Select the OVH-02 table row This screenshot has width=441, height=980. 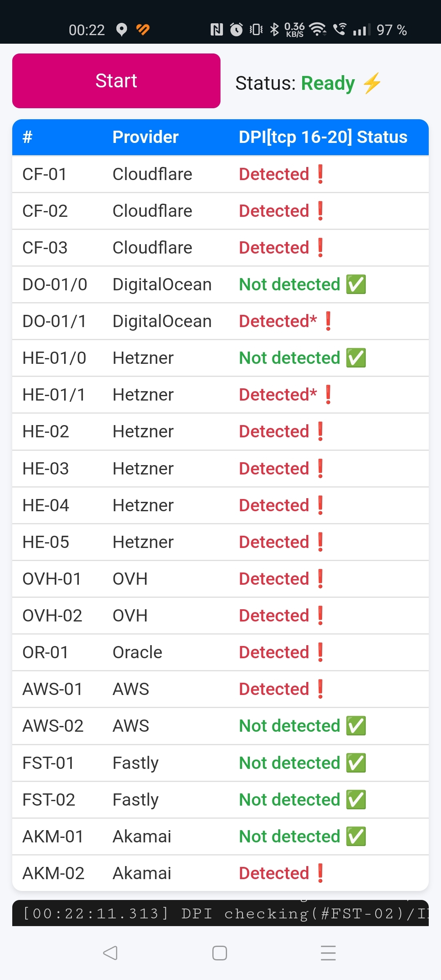coord(220,615)
